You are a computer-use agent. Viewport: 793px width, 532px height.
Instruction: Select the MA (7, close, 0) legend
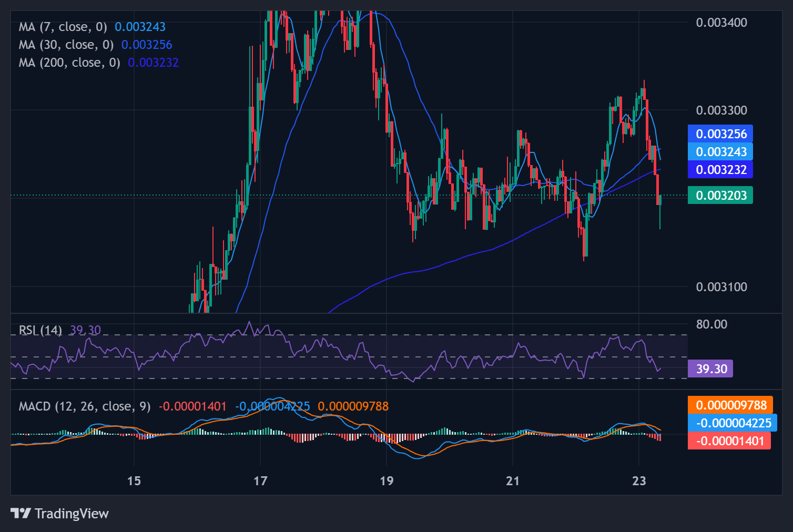pyautogui.click(x=63, y=27)
